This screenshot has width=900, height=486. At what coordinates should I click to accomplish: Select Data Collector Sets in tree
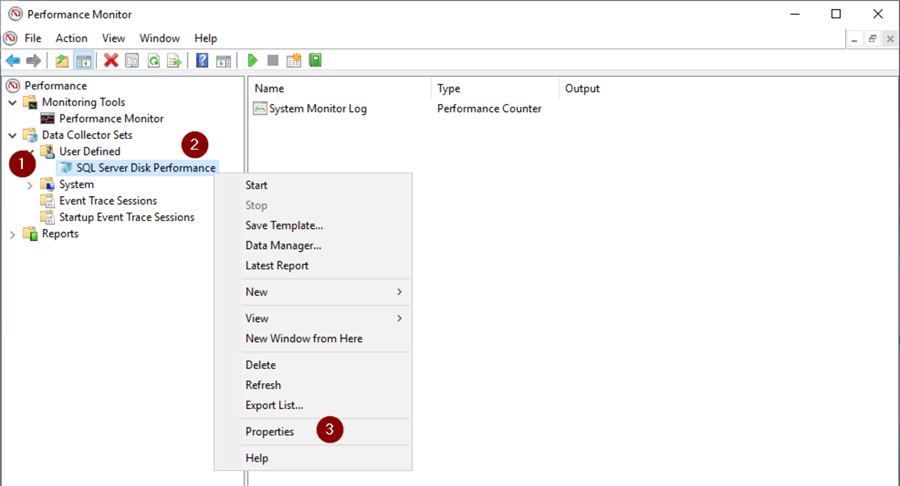[x=87, y=135]
